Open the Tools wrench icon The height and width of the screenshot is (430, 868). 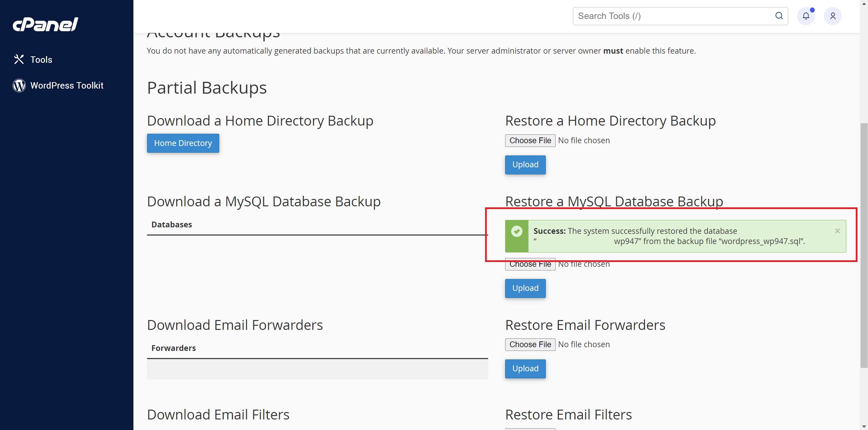pyautogui.click(x=19, y=59)
